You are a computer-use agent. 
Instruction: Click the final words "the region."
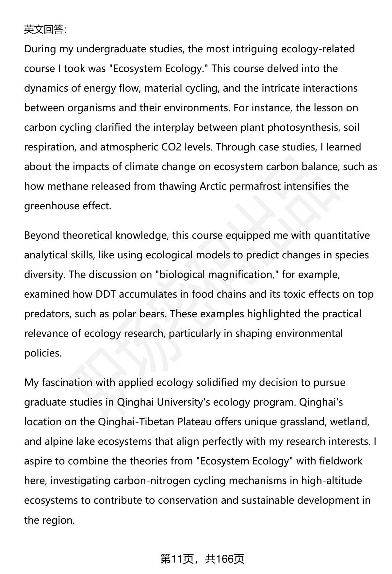pos(50,520)
